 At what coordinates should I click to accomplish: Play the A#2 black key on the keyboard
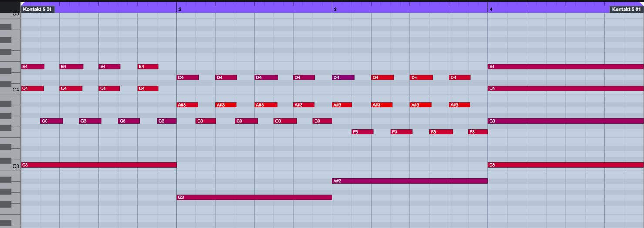pyautogui.click(x=6, y=180)
